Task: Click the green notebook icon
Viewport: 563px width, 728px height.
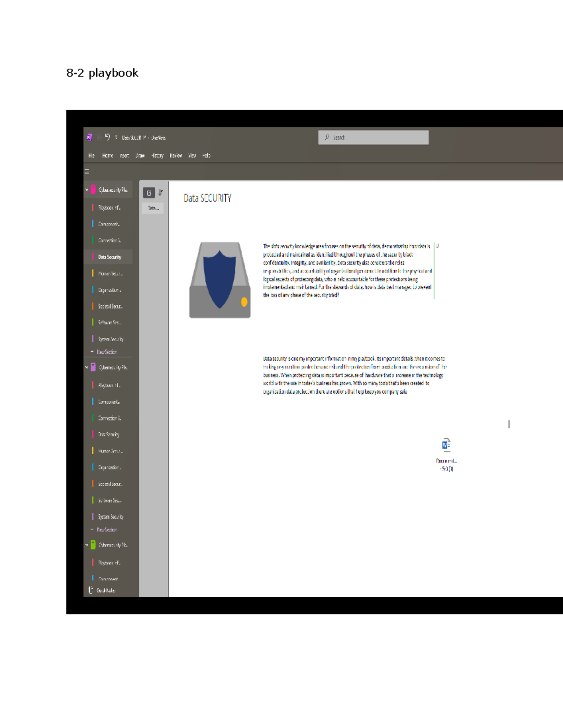Action: [93, 545]
